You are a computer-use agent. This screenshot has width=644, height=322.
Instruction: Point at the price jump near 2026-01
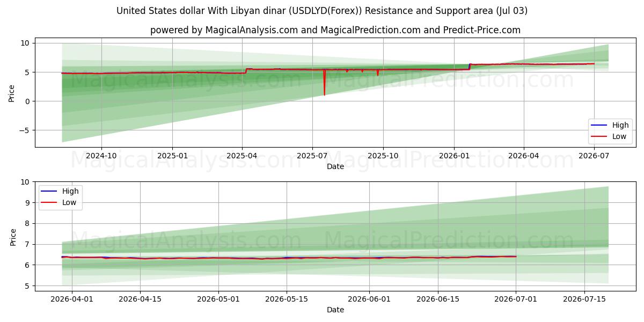click(x=470, y=67)
